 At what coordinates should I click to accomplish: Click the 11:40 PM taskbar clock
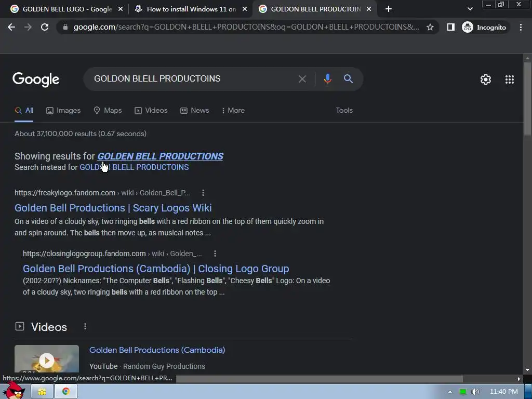(504, 392)
